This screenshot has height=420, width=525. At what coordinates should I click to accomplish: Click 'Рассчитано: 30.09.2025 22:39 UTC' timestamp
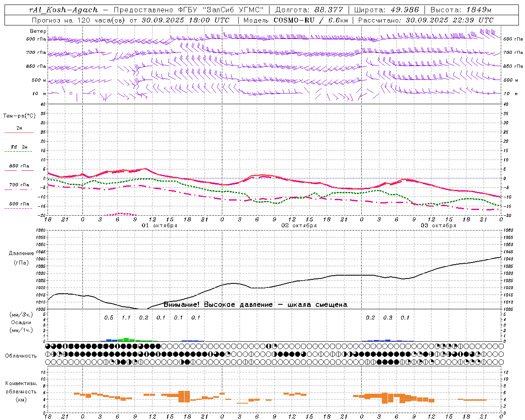(426, 20)
